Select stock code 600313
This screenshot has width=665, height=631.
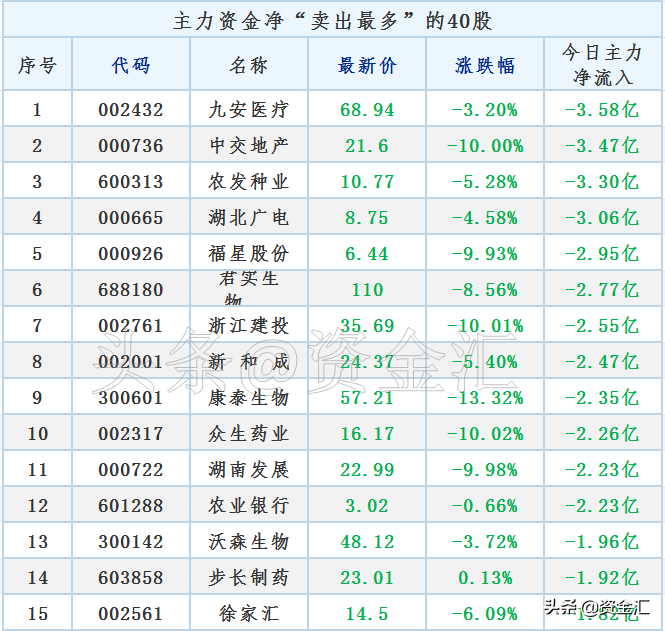coord(131,182)
